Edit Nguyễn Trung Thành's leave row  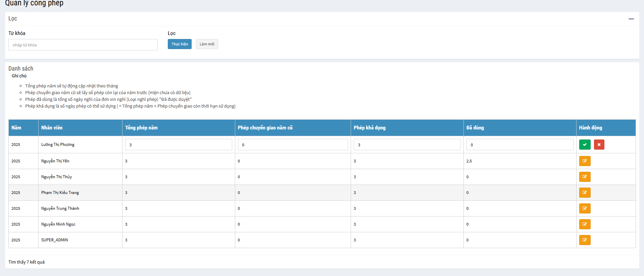(x=585, y=208)
